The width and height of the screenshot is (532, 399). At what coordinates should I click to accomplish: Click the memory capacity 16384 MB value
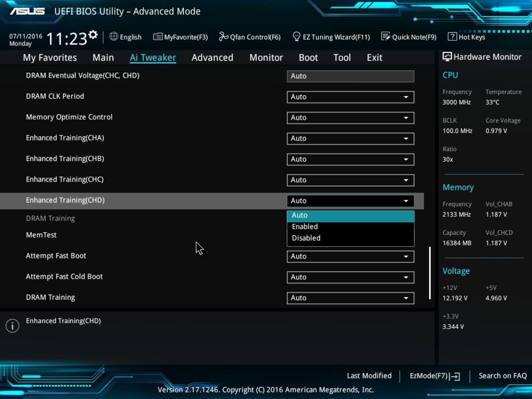click(x=457, y=243)
